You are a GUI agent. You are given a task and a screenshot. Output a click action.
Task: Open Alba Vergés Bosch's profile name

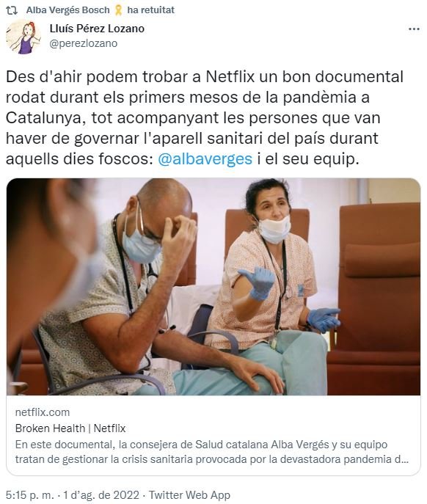coord(67,10)
